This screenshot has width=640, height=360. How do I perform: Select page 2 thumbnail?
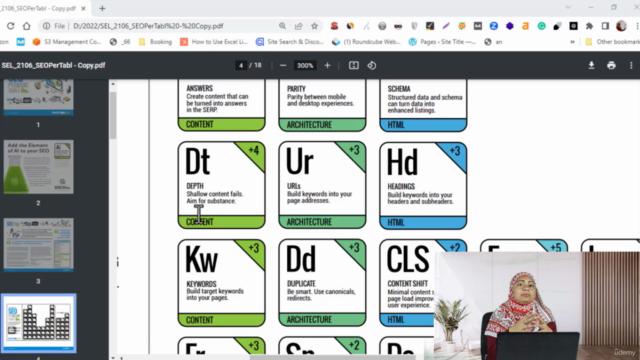[38, 167]
